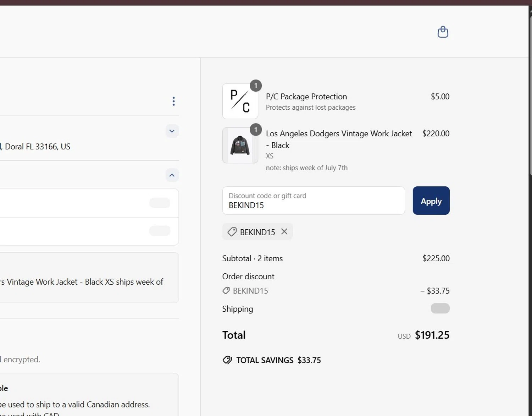Click the Apply discount button
The height and width of the screenshot is (416, 532).
[431, 201]
